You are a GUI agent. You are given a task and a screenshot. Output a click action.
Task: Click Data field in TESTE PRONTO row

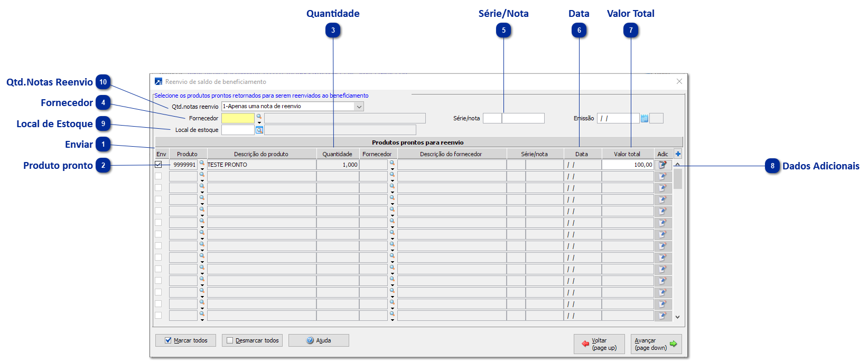pyautogui.click(x=583, y=165)
